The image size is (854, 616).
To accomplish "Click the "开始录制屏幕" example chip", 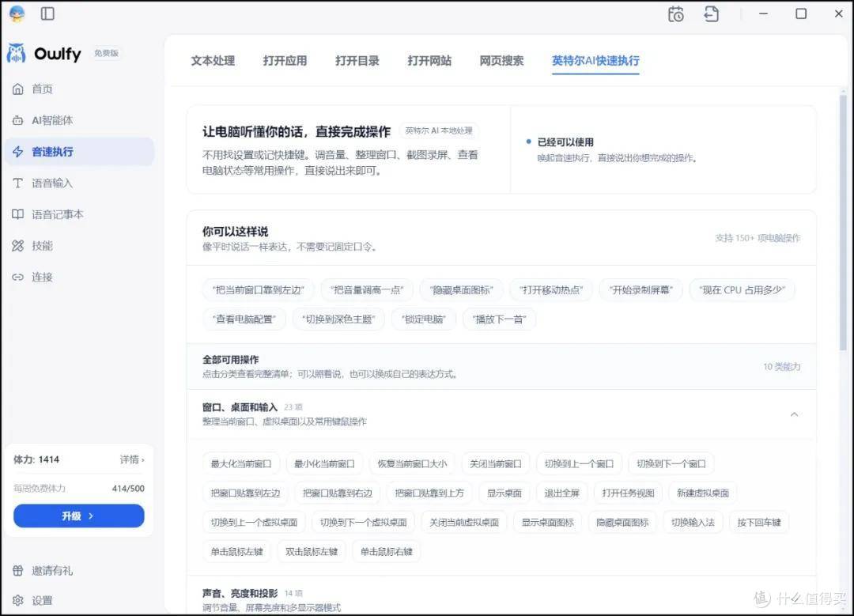I will click(x=641, y=289).
